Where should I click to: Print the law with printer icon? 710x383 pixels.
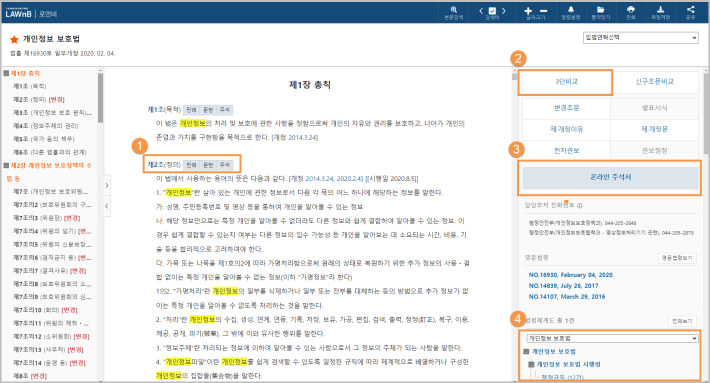630,12
